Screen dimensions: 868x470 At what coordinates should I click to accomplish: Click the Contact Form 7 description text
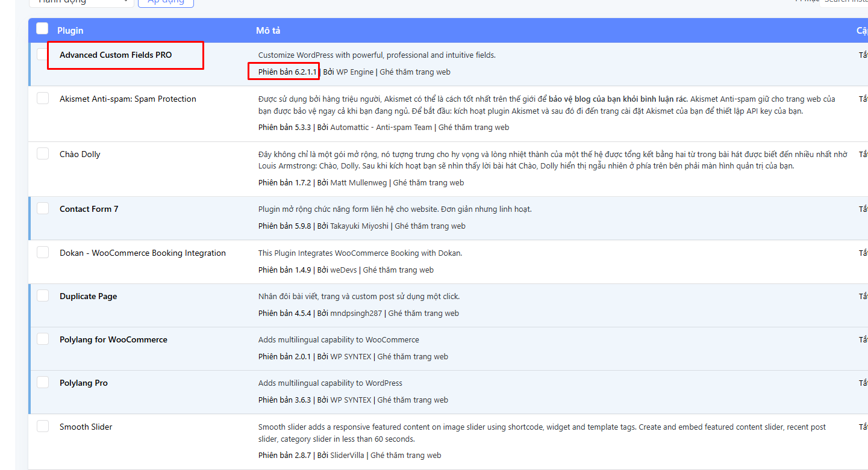point(395,209)
